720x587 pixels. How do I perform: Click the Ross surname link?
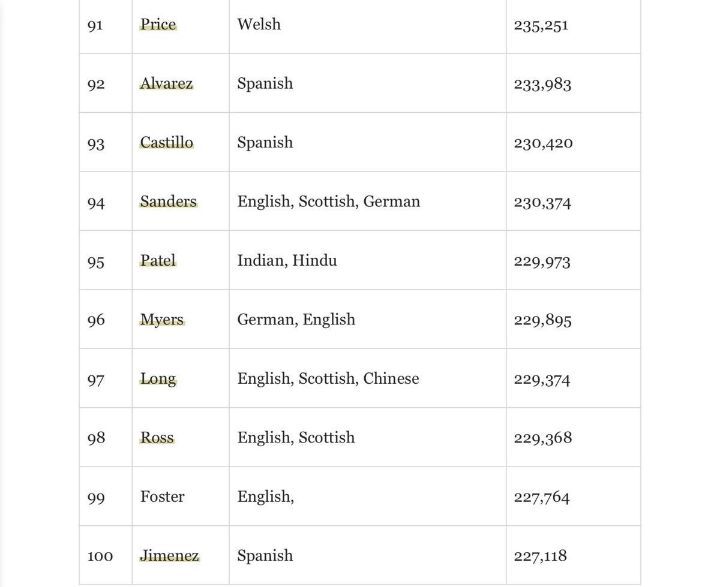click(157, 438)
